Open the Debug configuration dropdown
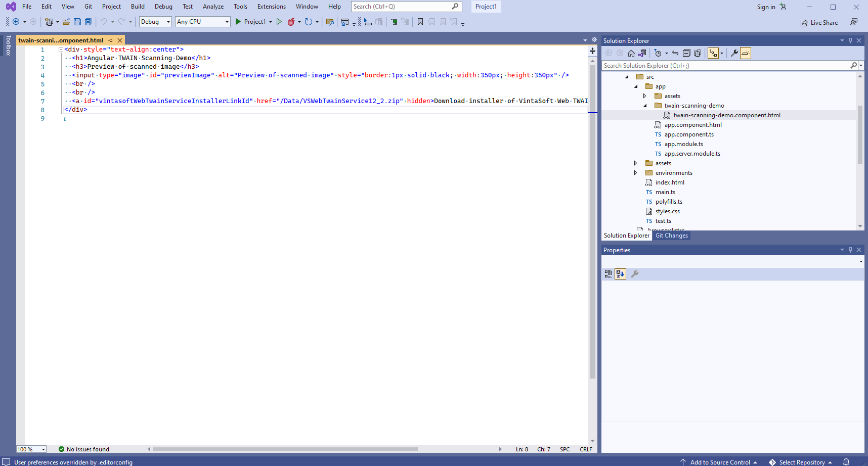Viewport: 868px width, 466px height. coord(155,22)
